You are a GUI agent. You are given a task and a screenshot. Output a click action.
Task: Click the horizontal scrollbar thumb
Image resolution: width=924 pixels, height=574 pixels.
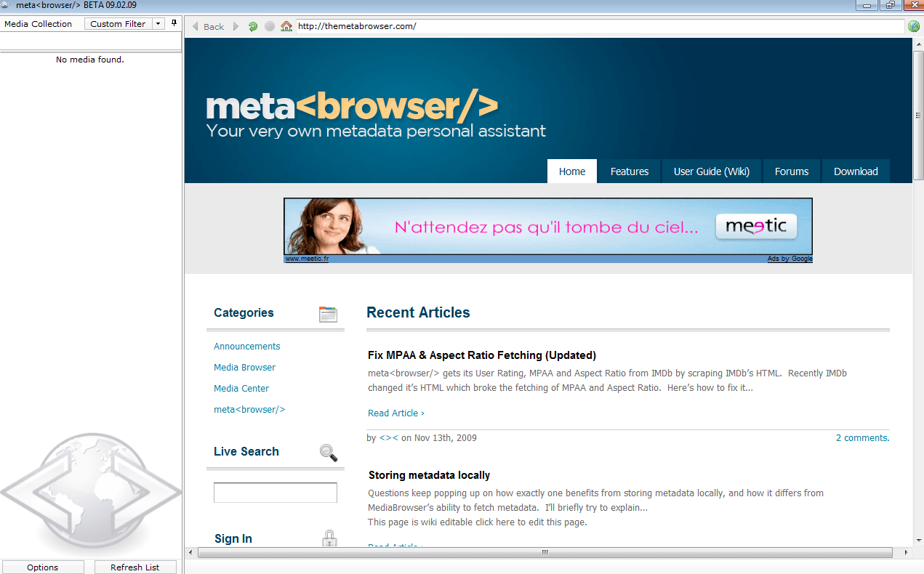[545, 553]
